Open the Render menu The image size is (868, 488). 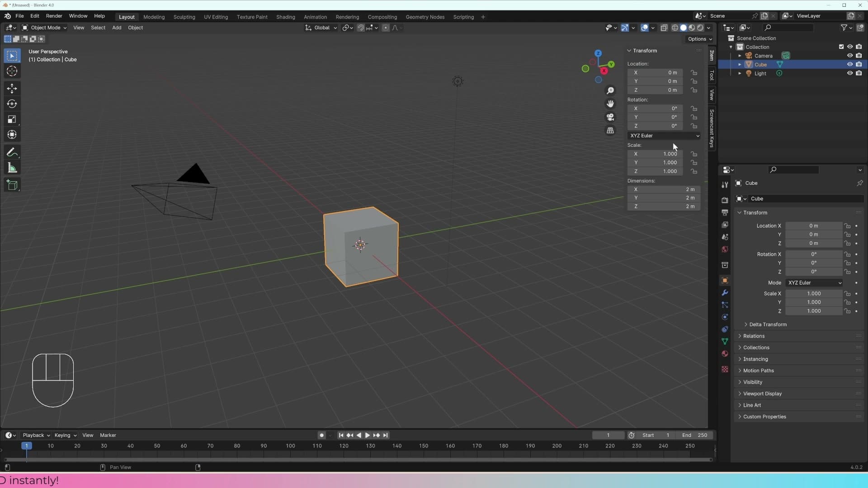point(54,16)
